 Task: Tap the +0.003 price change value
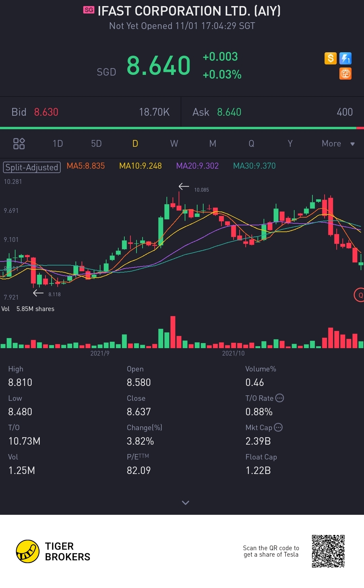coord(220,57)
